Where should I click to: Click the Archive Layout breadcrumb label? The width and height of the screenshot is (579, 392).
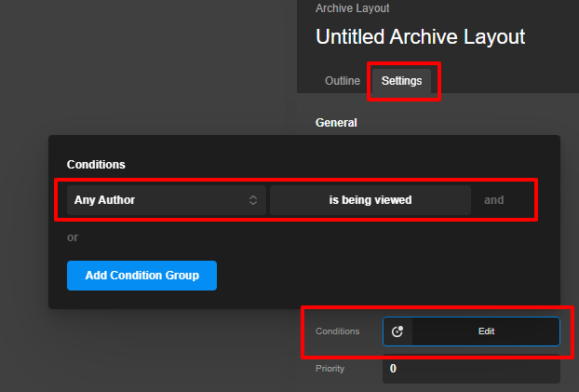[x=352, y=8]
